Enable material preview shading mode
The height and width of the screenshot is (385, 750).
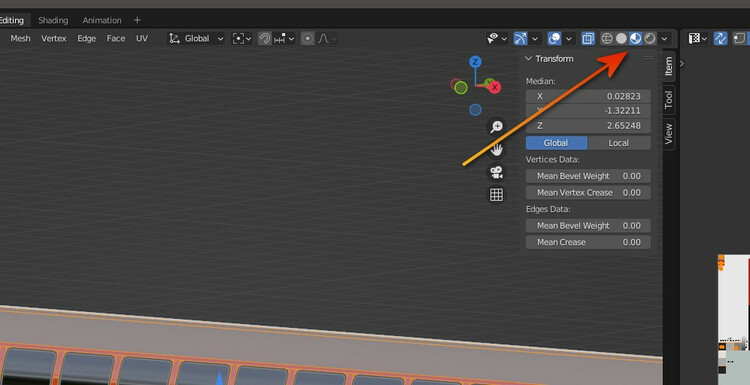635,39
